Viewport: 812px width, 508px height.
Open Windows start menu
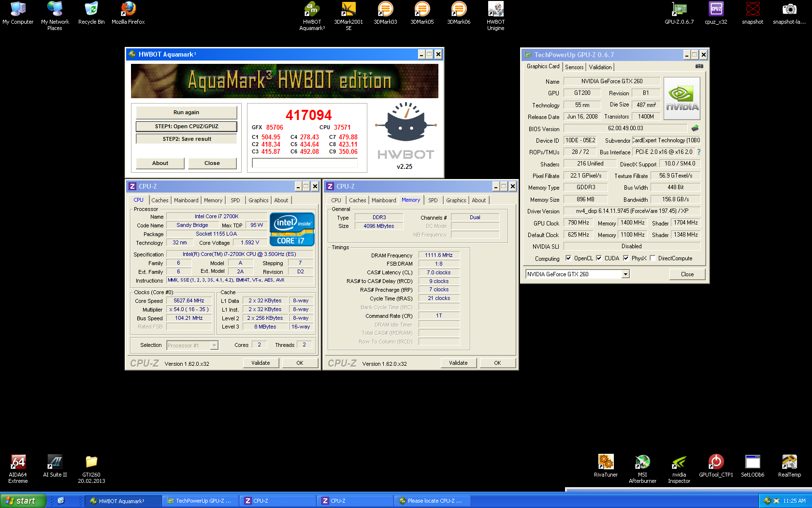23,501
